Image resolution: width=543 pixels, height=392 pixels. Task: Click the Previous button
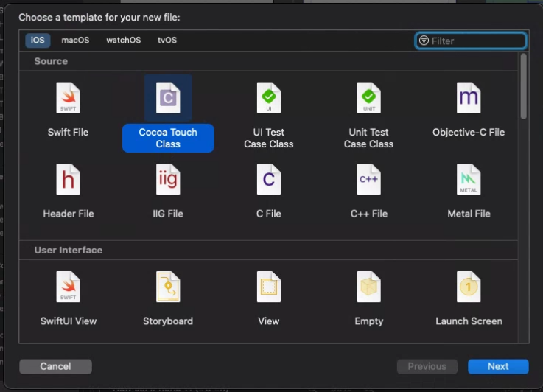pos(427,366)
